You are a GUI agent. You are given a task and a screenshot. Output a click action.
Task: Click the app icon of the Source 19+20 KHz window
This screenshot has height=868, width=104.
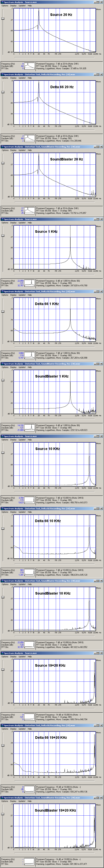tap(2, 653)
